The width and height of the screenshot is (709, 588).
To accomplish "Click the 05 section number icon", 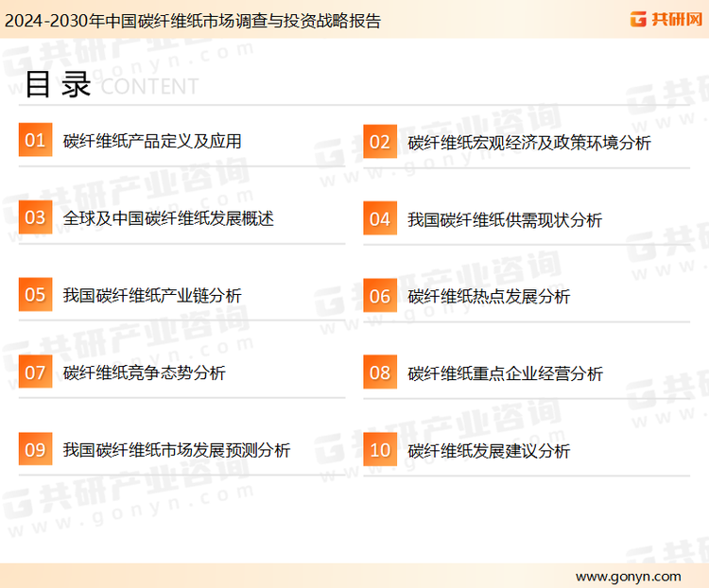I will (x=35, y=295).
